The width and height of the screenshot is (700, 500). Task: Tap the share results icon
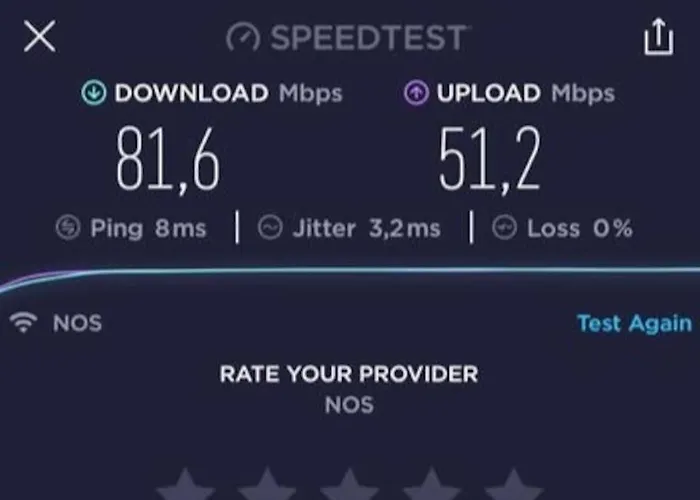click(658, 37)
